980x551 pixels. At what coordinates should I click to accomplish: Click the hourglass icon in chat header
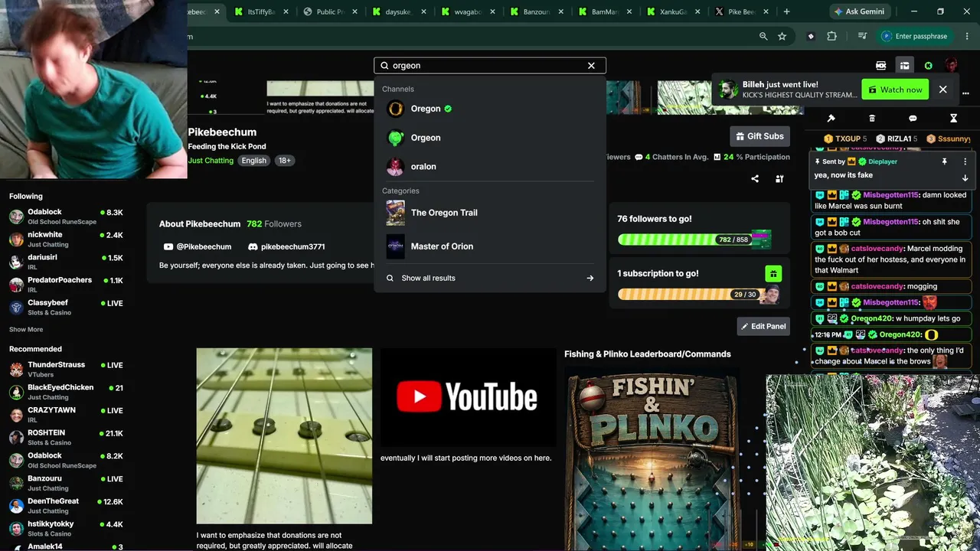953,119
